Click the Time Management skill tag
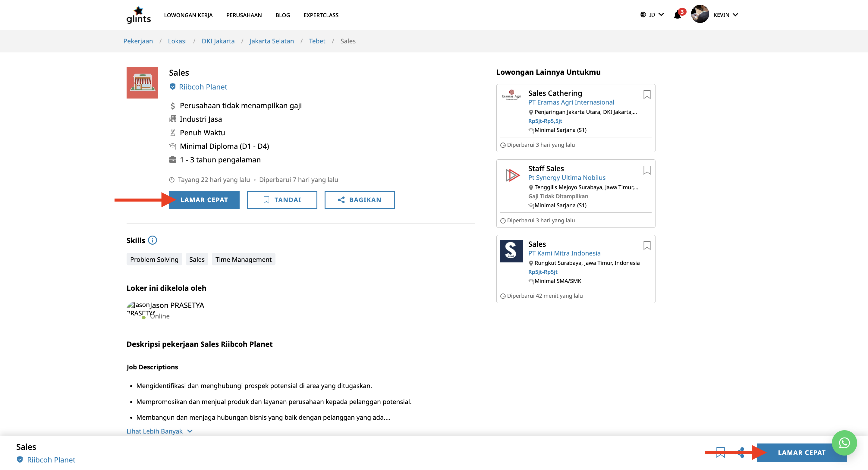This screenshot has height=470, width=868. (x=243, y=259)
